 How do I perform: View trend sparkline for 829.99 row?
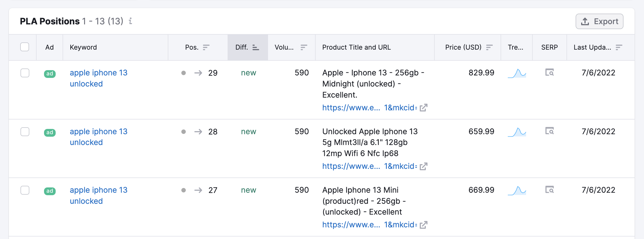(x=517, y=73)
